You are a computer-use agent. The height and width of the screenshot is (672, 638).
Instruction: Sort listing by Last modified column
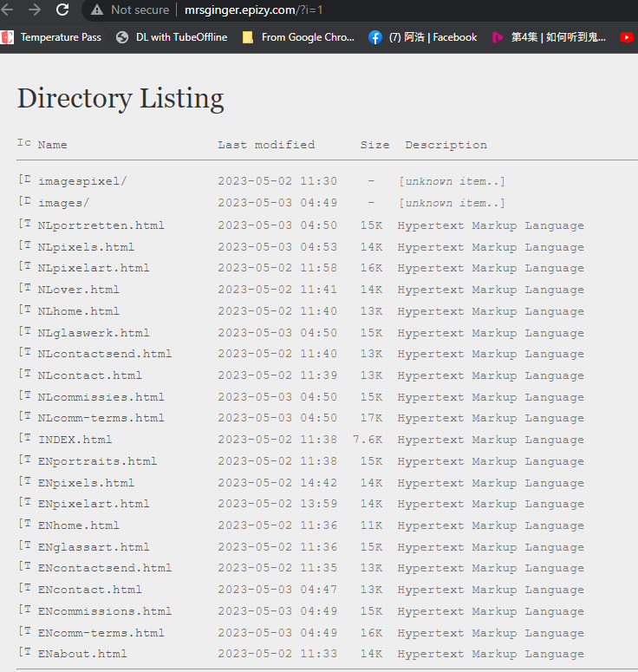[x=266, y=145]
